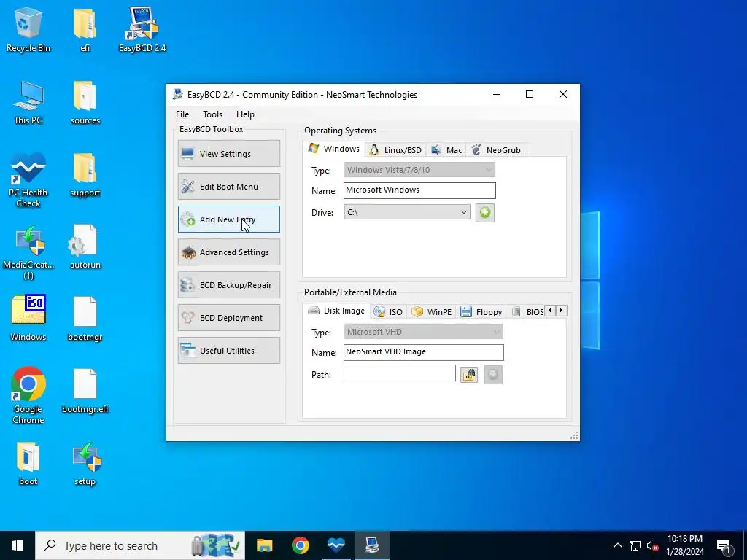The width and height of the screenshot is (747, 560).
Task: Open the Windows Type dropdown
Action: (419, 169)
